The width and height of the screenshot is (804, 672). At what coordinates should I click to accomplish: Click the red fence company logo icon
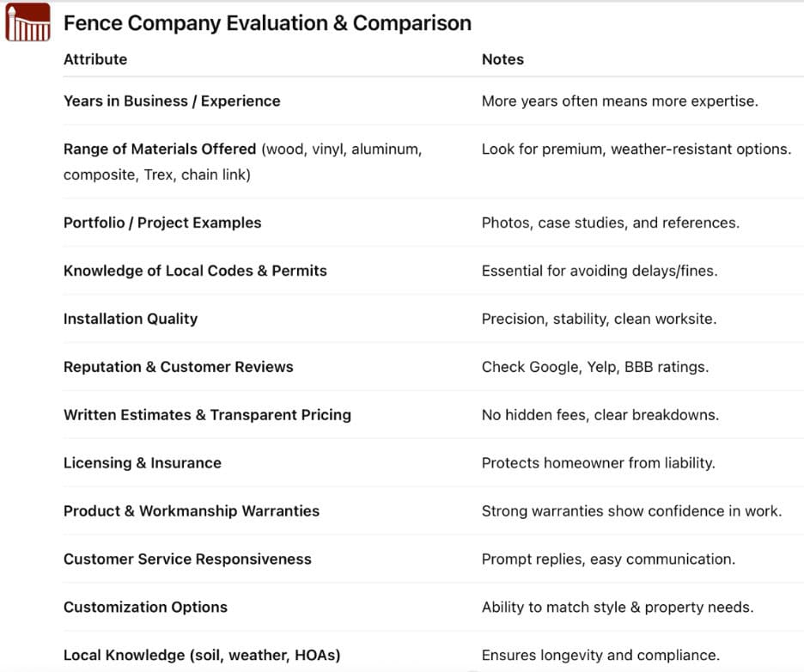pyautogui.click(x=27, y=23)
